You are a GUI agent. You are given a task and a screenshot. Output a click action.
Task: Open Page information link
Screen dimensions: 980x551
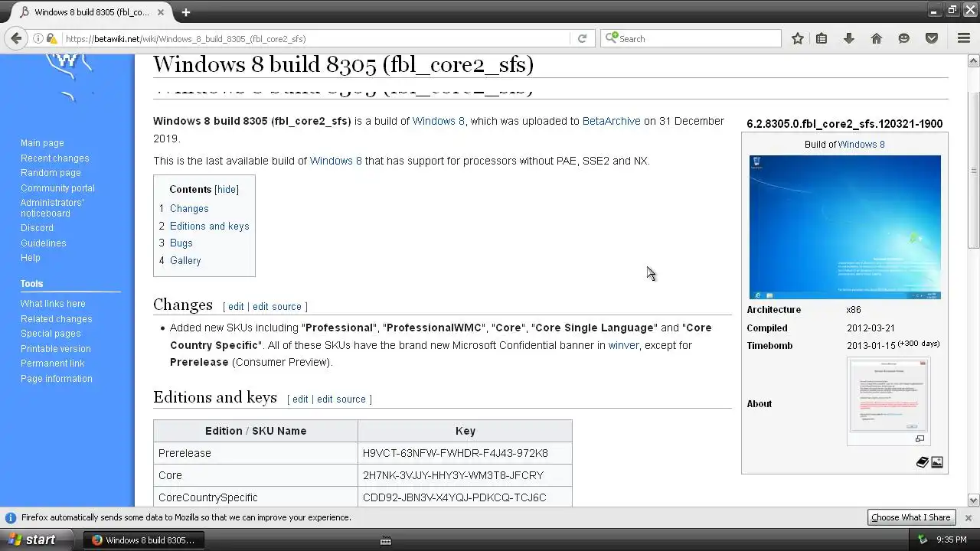(56, 379)
